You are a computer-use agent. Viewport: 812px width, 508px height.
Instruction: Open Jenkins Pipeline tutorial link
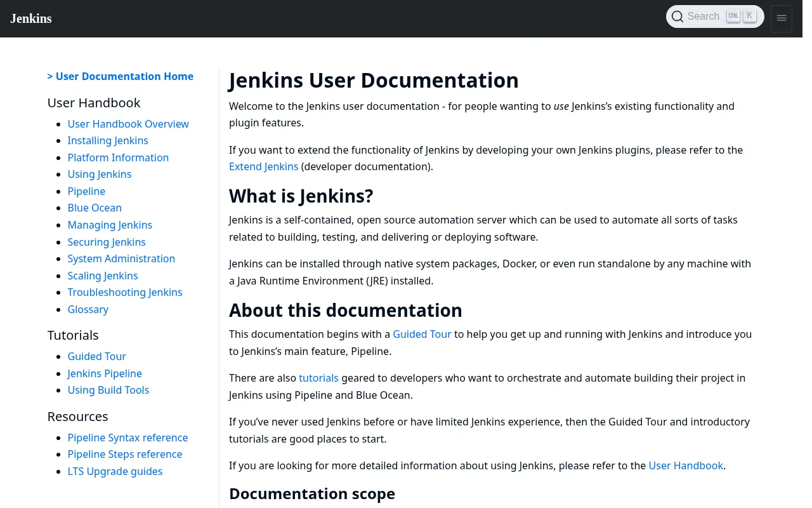coord(105,373)
